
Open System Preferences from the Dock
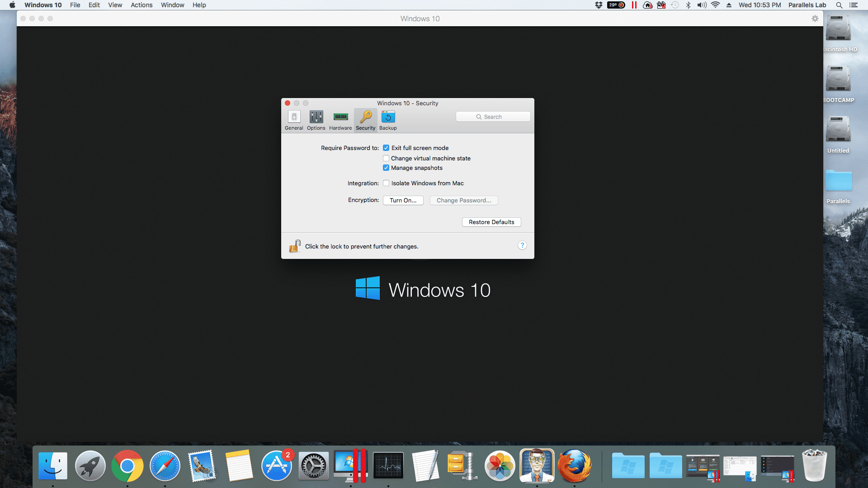pos(313,465)
